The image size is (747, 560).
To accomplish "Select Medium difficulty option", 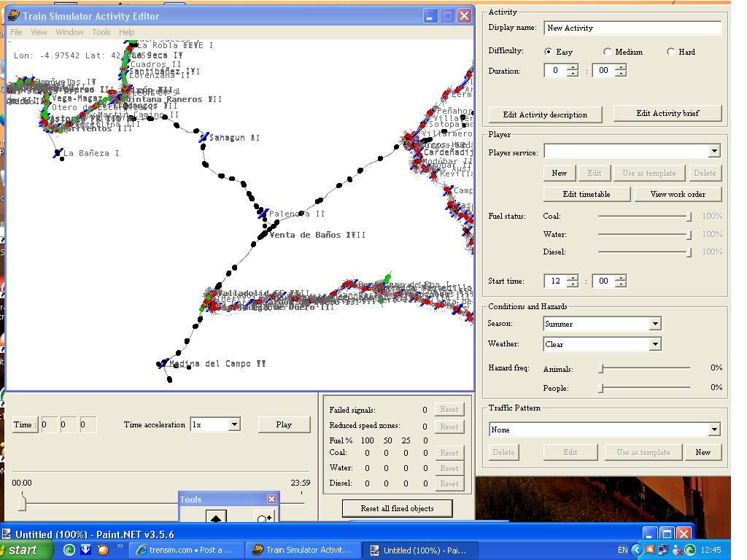I will point(607,52).
